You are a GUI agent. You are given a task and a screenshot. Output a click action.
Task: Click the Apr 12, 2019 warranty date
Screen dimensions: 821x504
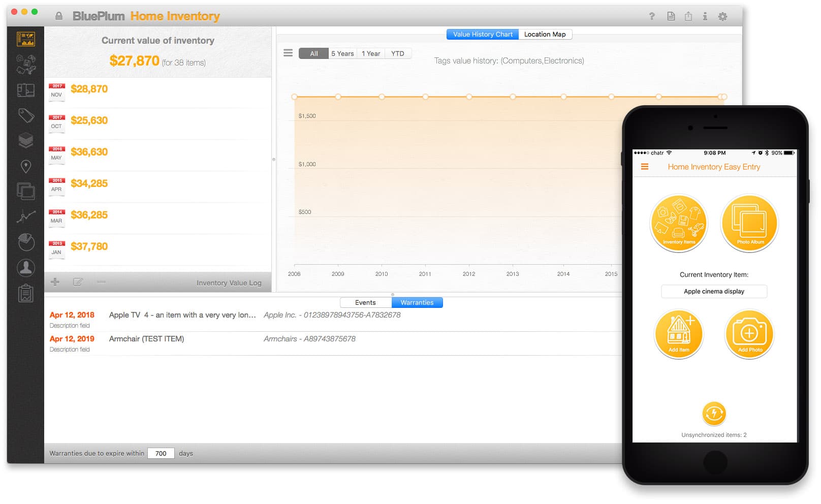[72, 339]
